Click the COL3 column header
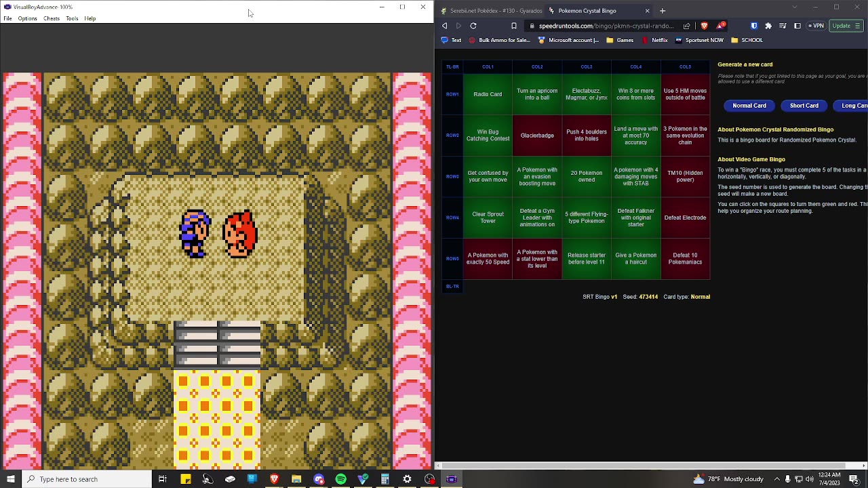This screenshot has width=868, height=488. [x=587, y=67]
